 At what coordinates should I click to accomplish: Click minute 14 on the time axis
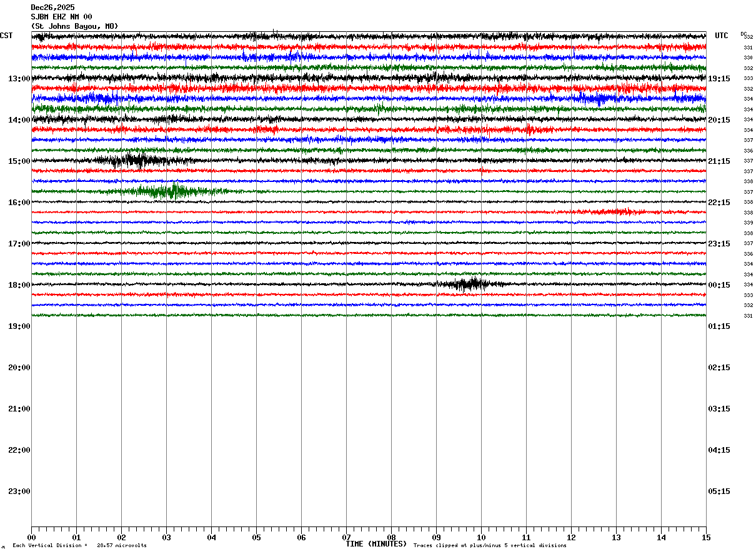[661, 537]
